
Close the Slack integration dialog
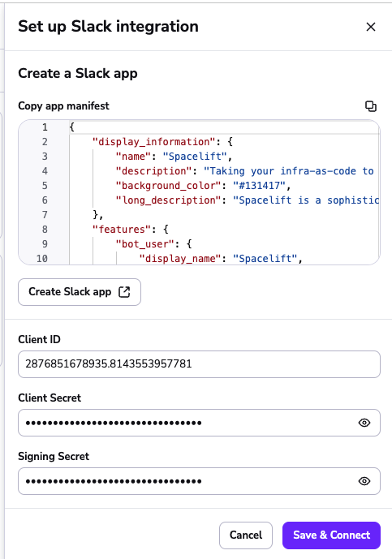pos(371,27)
